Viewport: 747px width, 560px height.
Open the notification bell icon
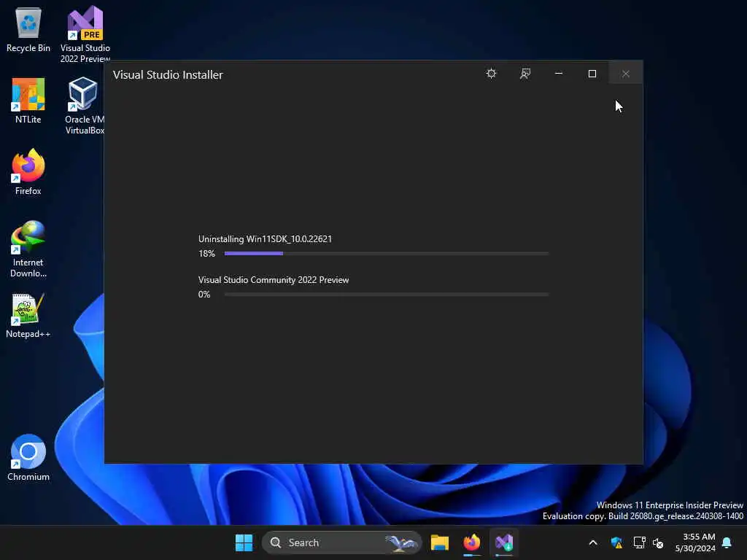727,542
